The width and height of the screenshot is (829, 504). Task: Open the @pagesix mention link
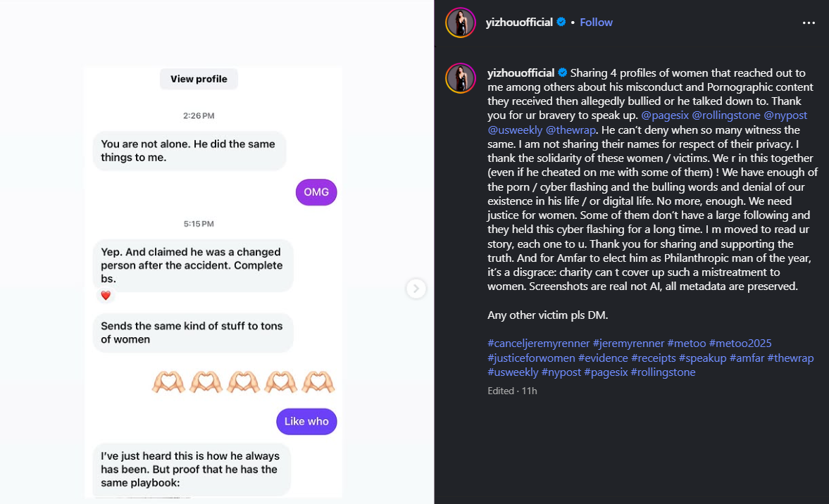pyautogui.click(x=665, y=115)
